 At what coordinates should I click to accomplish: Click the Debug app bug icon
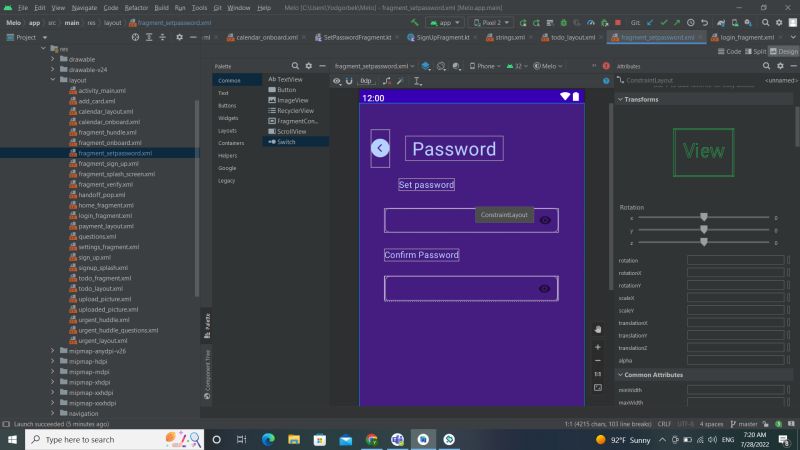tap(564, 22)
